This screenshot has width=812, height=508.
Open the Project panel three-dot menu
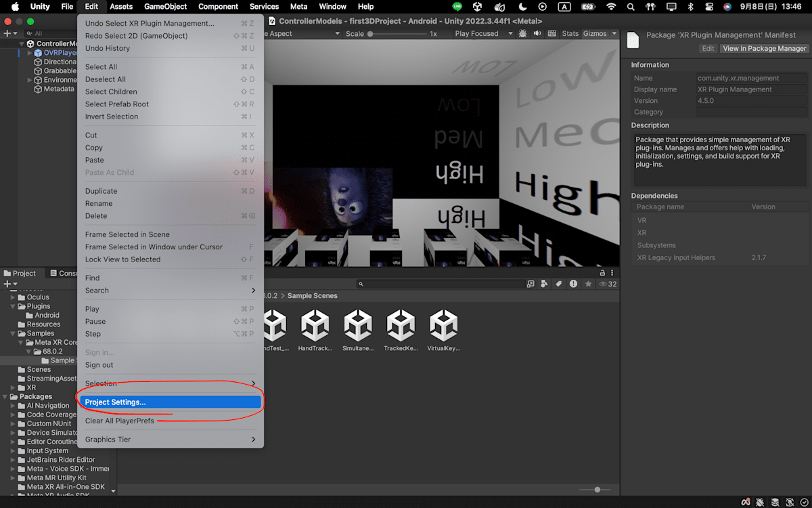point(613,273)
